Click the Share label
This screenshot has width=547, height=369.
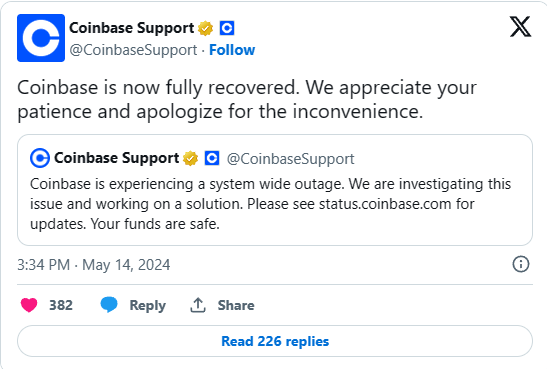(x=236, y=306)
